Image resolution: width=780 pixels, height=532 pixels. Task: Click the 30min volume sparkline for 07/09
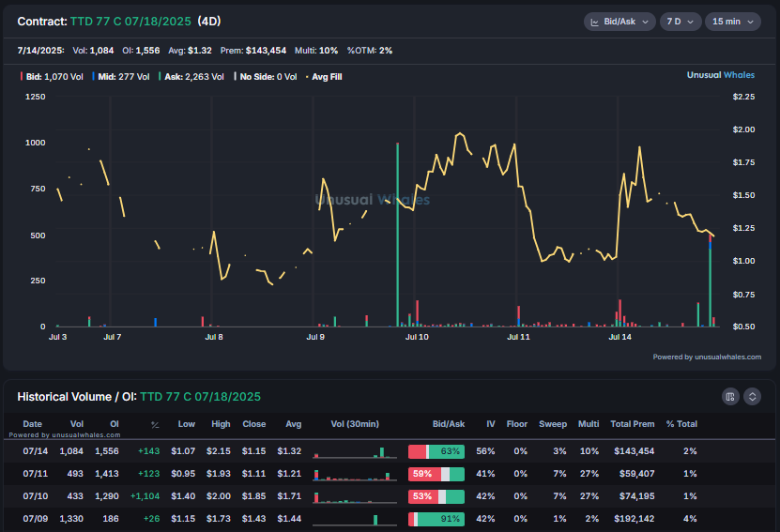355,520
